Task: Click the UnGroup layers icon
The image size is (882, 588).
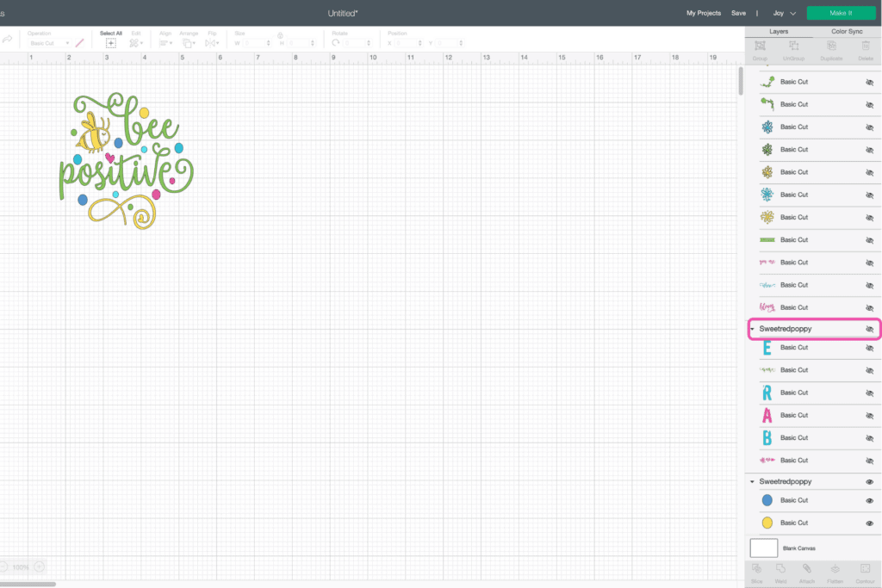Action: point(793,46)
